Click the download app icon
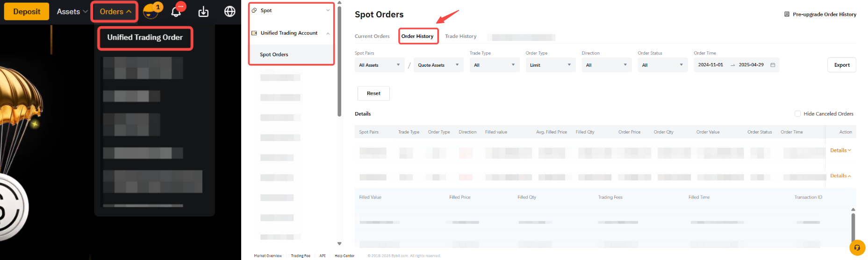868x260 pixels. 203,12
